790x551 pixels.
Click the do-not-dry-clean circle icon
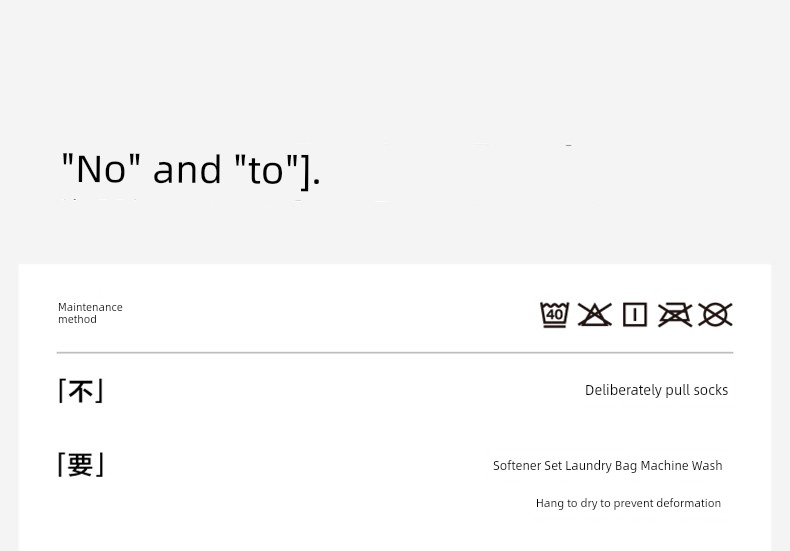(x=715, y=315)
